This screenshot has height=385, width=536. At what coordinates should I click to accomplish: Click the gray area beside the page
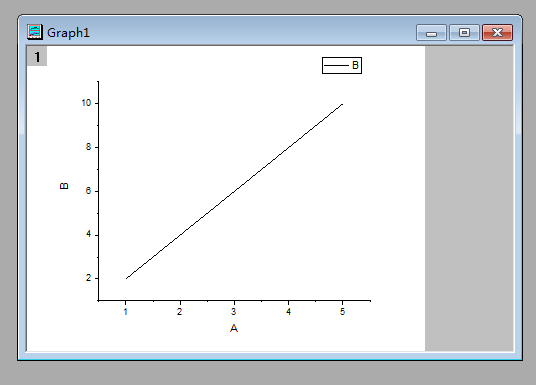(469, 198)
